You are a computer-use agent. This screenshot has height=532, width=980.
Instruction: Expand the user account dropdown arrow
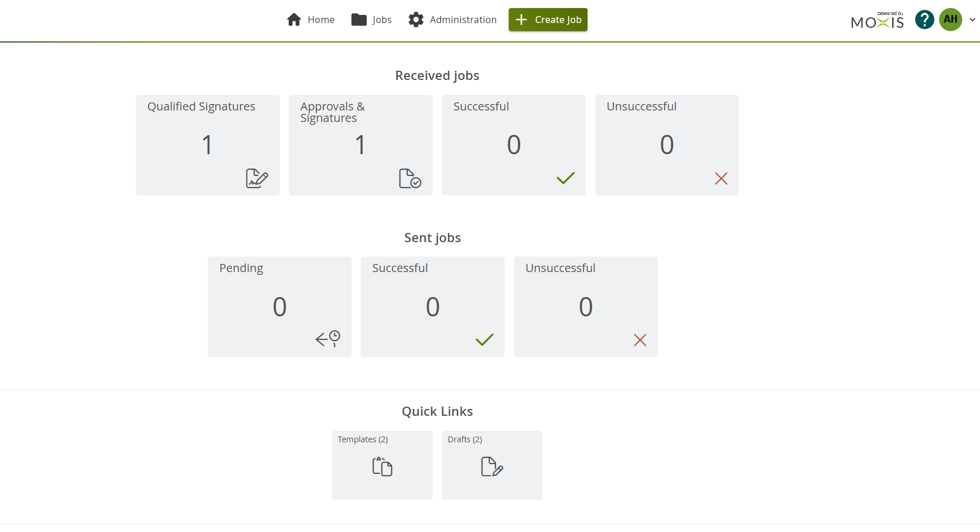pos(972,20)
